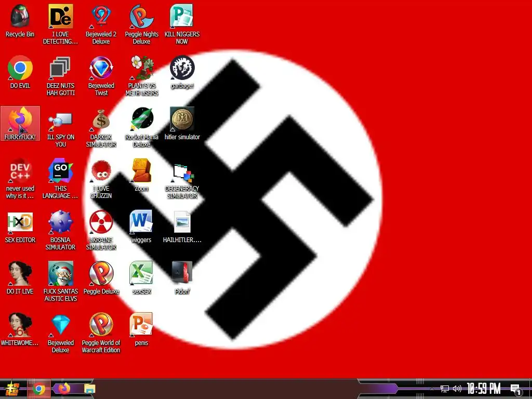Open the Start menu button
This screenshot has height=399, width=532.
point(12,389)
